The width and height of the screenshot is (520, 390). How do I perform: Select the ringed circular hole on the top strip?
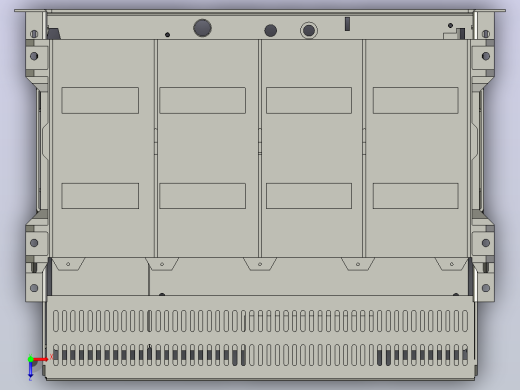click(x=309, y=31)
